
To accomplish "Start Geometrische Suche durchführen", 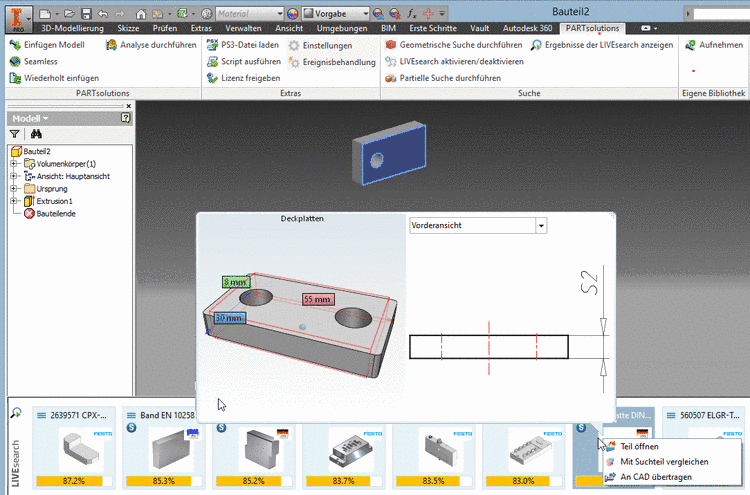I will (x=453, y=45).
